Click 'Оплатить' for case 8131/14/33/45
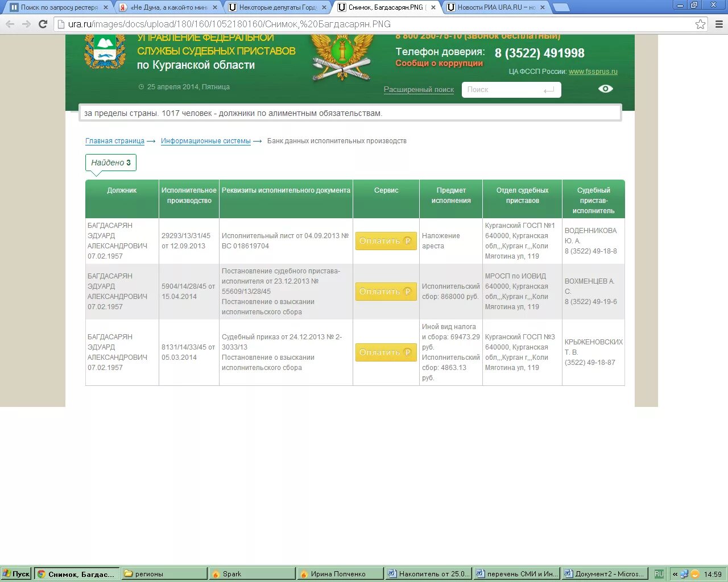Screen dimensions: 728x582 pos(386,352)
